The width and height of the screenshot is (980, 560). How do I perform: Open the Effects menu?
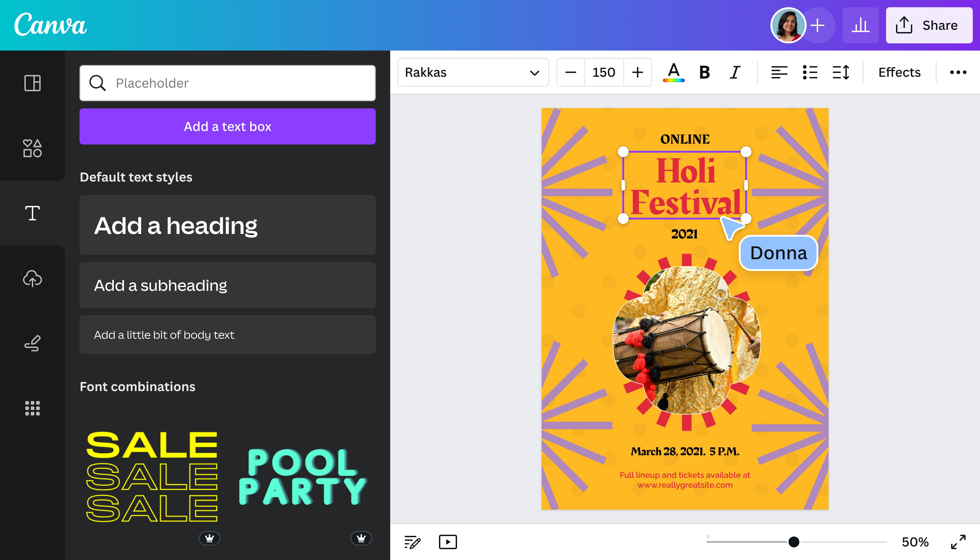(899, 72)
